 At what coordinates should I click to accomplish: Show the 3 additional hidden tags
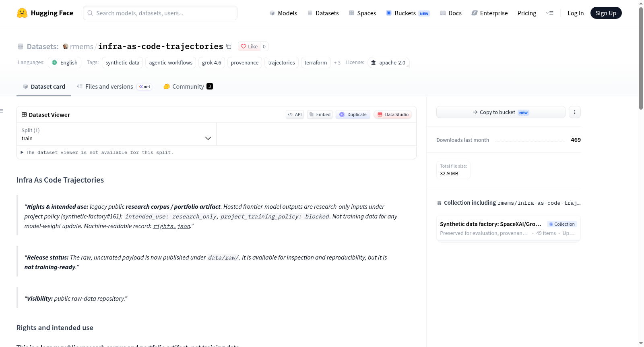[337, 62]
